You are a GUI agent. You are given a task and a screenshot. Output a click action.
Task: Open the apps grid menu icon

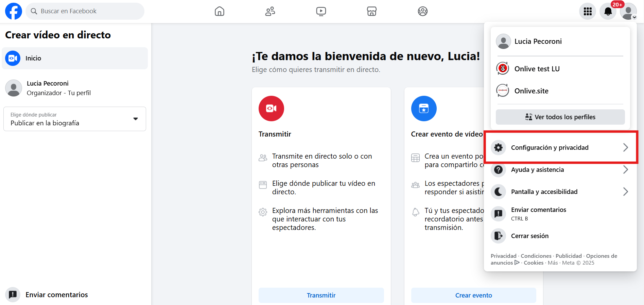pyautogui.click(x=588, y=11)
